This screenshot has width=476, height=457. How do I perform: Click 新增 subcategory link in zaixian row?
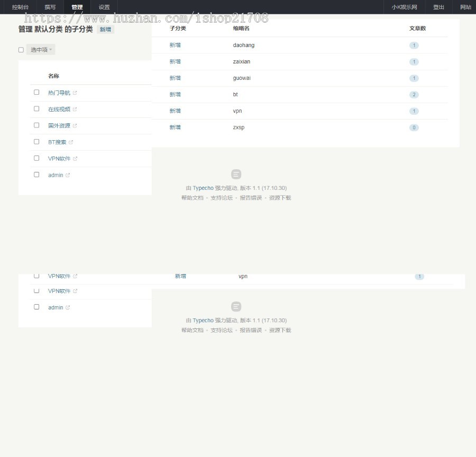(175, 62)
